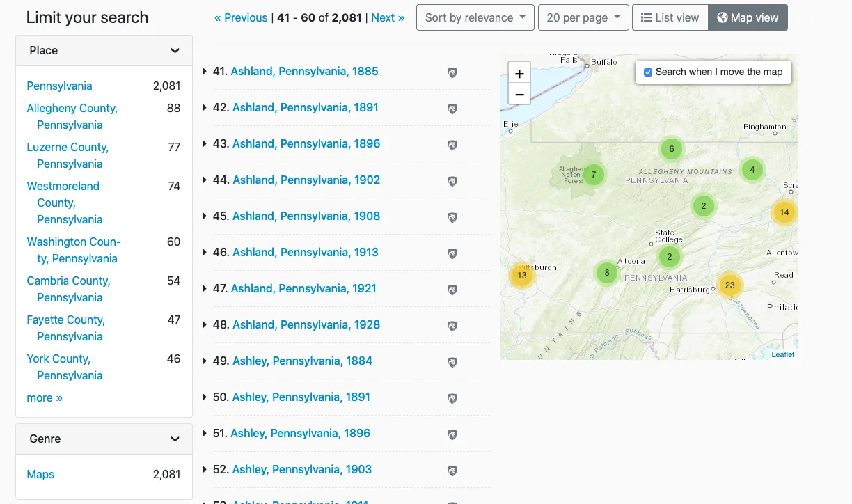Image resolution: width=852 pixels, height=504 pixels.
Task: Click the shield icon next to Ashland 1902
Action: coord(452,181)
